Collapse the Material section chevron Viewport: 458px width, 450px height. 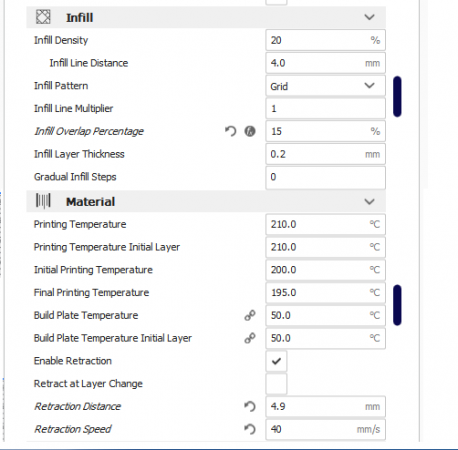point(369,202)
